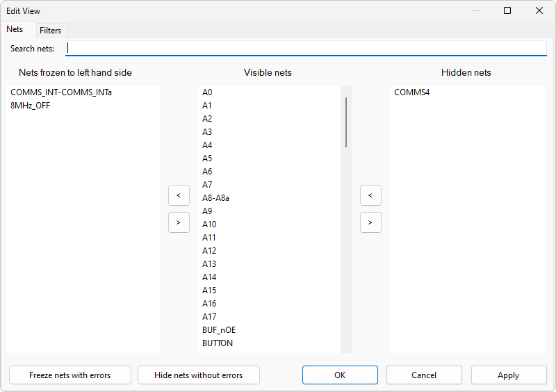
Task: Select BUTTON net in Visible nets list
Action: coord(218,343)
